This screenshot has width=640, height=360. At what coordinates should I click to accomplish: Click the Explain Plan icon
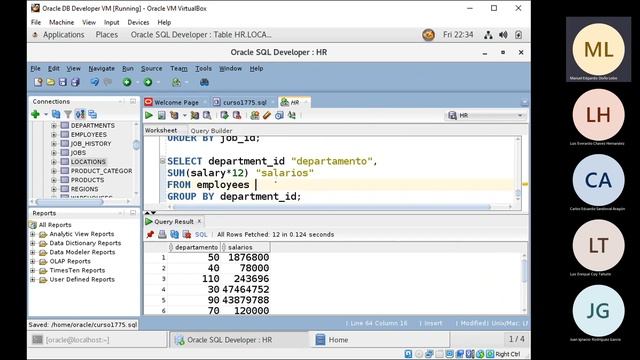(174, 116)
